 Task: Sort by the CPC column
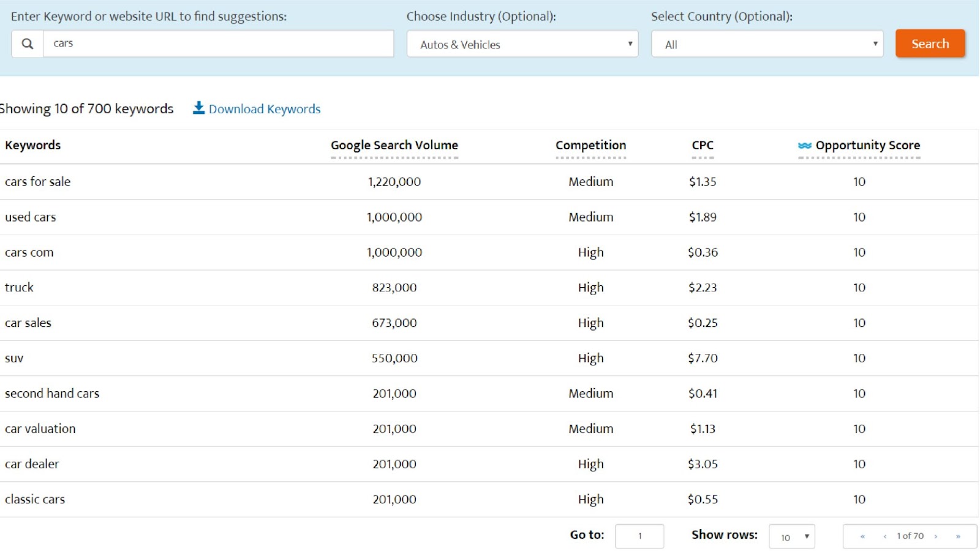click(x=703, y=146)
